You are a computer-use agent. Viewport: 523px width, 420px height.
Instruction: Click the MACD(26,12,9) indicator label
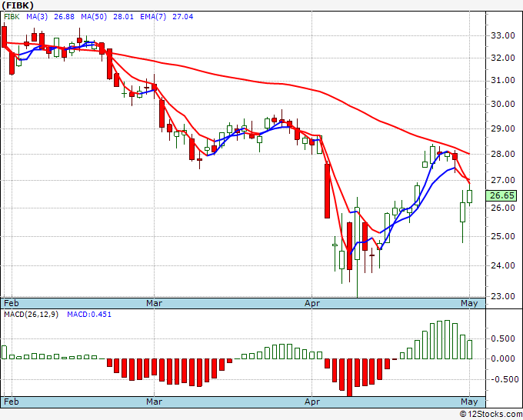(x=31, y=315)
